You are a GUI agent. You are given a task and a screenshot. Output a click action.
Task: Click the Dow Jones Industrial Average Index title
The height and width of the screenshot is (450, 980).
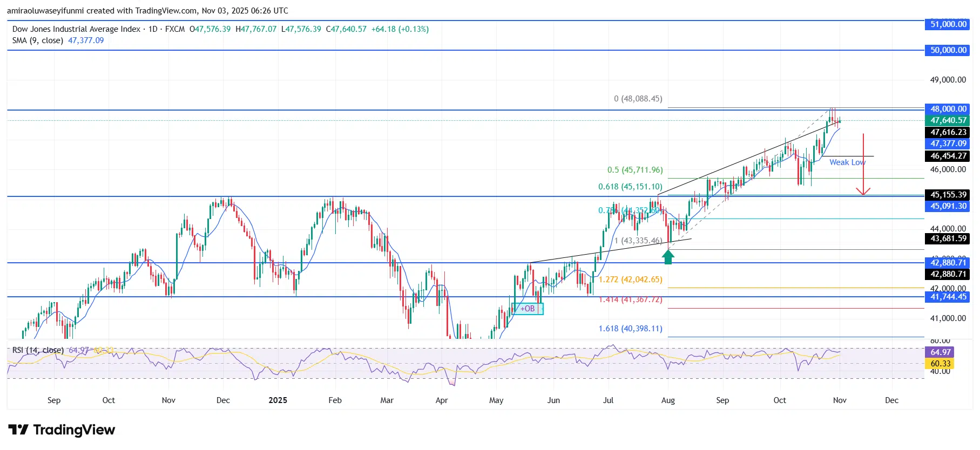click(76, 29)
